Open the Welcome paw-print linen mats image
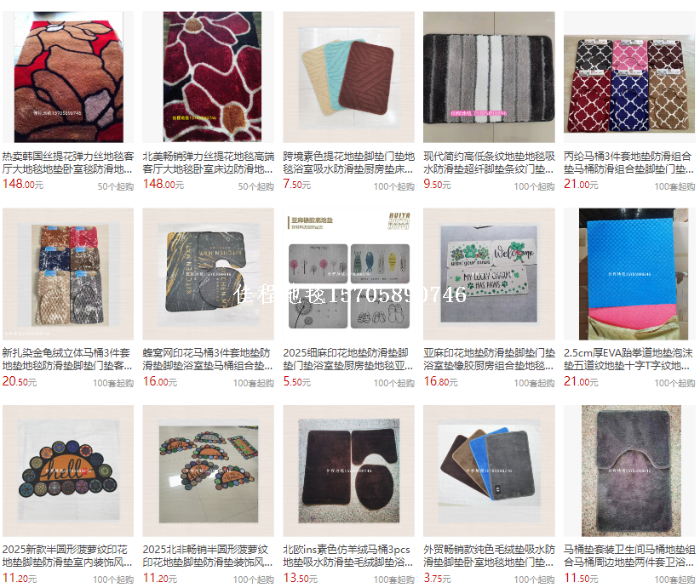This screenshot has width=700, height=588. (x=489, y=274)
